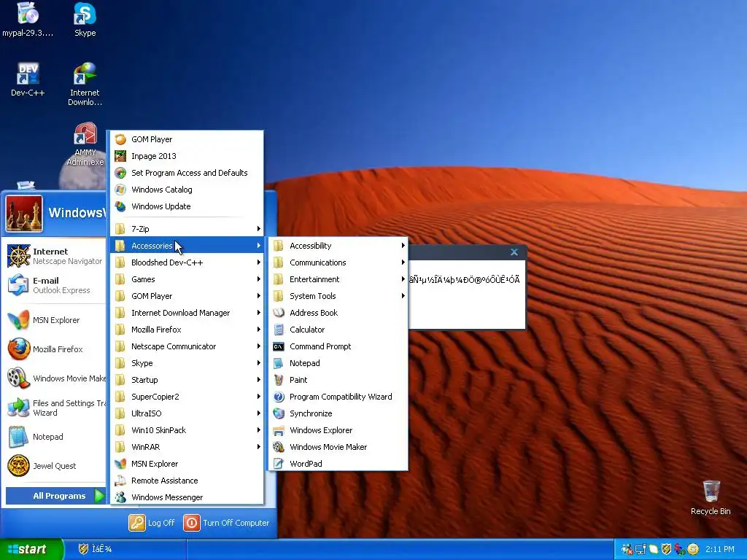747x560 pixels.
Task: Click the Windows Catalog icon
Action: (120, 190)
